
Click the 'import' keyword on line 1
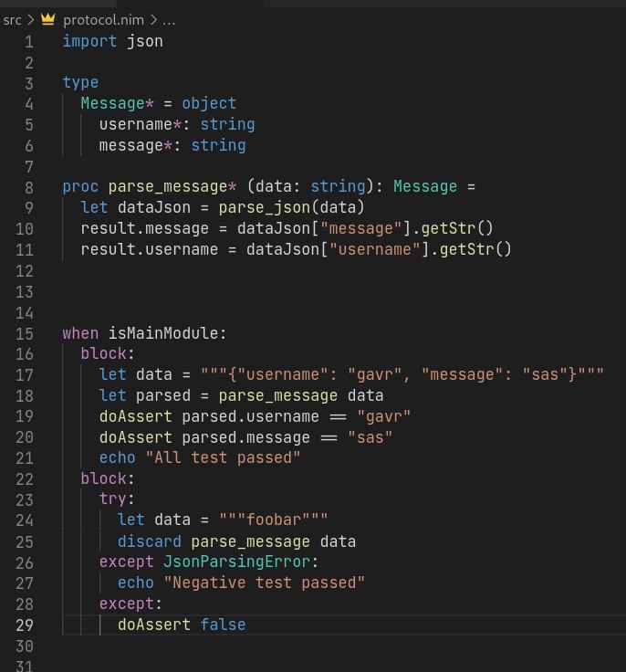(x=89, y=42)
